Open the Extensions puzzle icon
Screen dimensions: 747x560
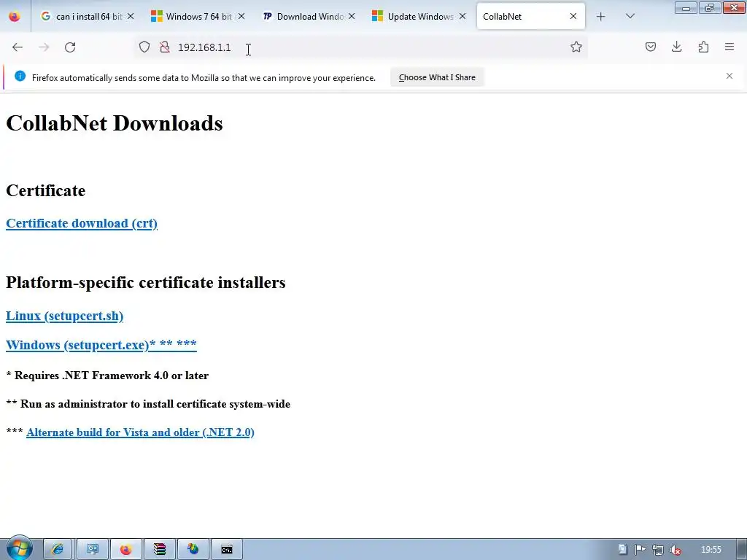tap(703, 47)
